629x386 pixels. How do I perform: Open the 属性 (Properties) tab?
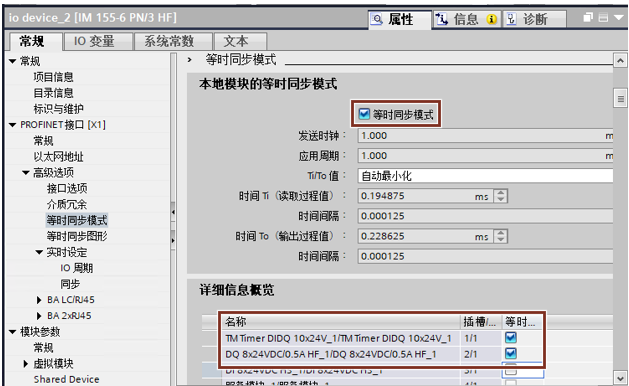(x=400, y=19)
